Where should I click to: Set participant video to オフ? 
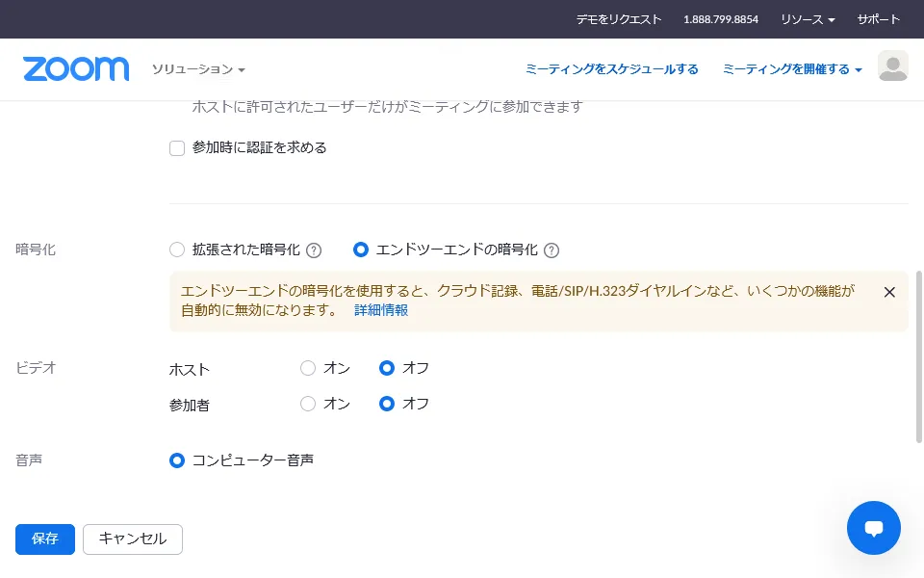click(x=387, y=404)
